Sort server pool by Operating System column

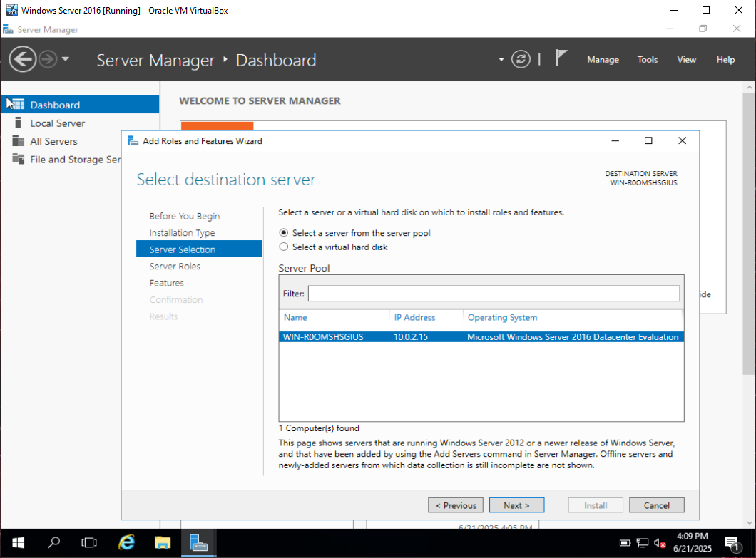tap(502, 318)
